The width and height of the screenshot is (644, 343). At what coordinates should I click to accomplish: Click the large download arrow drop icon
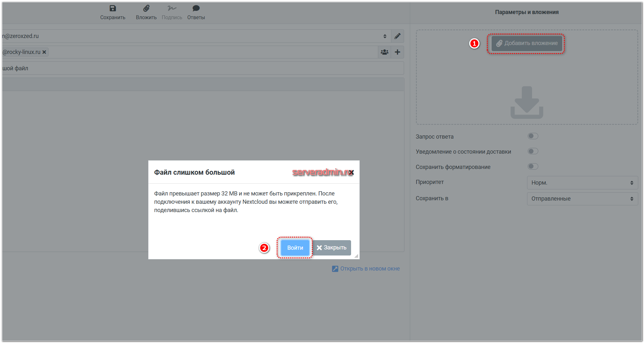(x=526, y=102)
